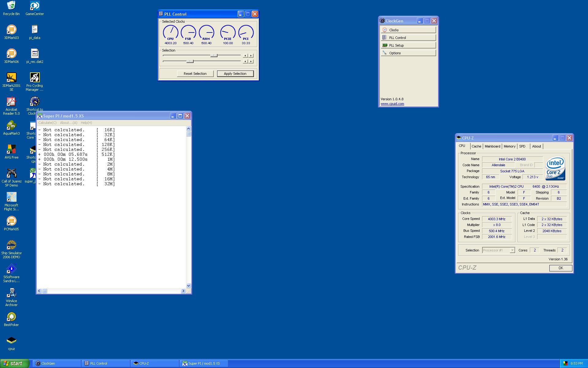Open the About...(A) menu in Super PI
588x368 pixels.
(x=69, y=123)
